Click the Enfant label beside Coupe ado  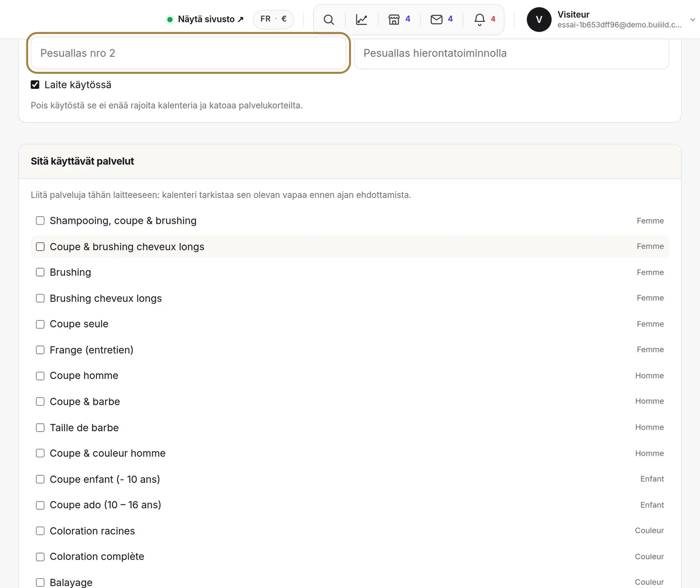click(652, 505)
